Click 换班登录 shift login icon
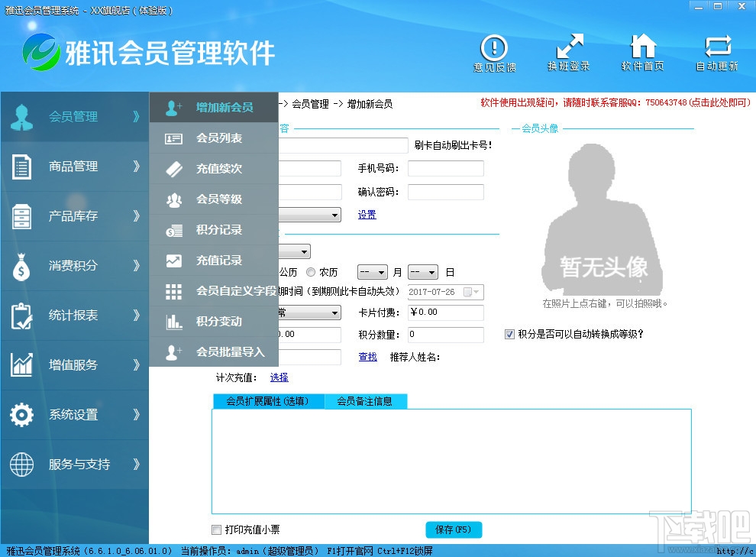Viewport: 756px width, 557px height. pyautogui.click(x=569, y=51)
